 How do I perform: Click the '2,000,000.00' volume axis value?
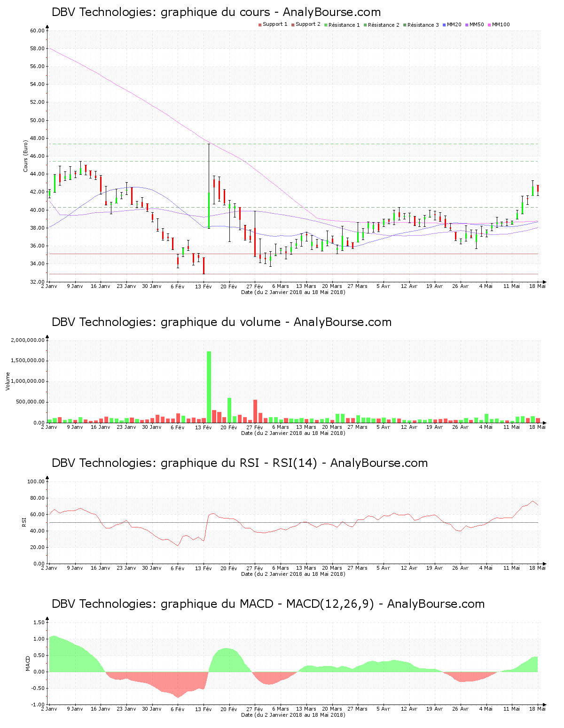click(28, 340)
